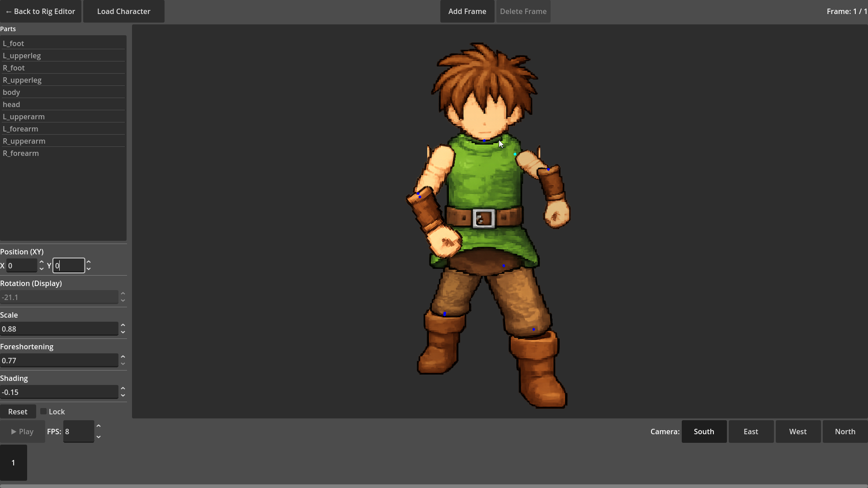Switch camera to East view
The width and height of the screenshot is (868, 488).
point(750,432)
